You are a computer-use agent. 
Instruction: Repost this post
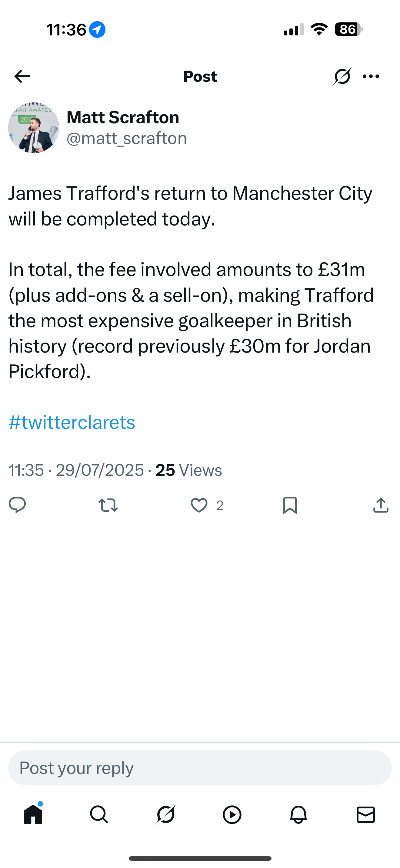[108, 505]
